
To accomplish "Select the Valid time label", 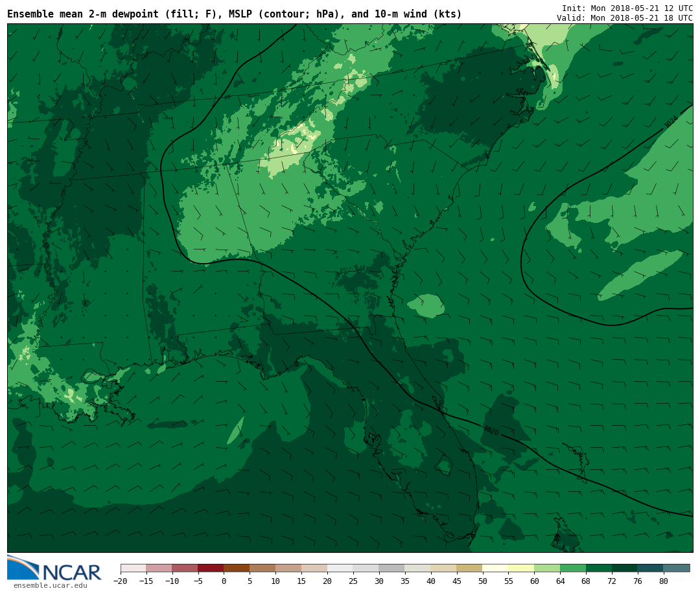I will (624, 18).
